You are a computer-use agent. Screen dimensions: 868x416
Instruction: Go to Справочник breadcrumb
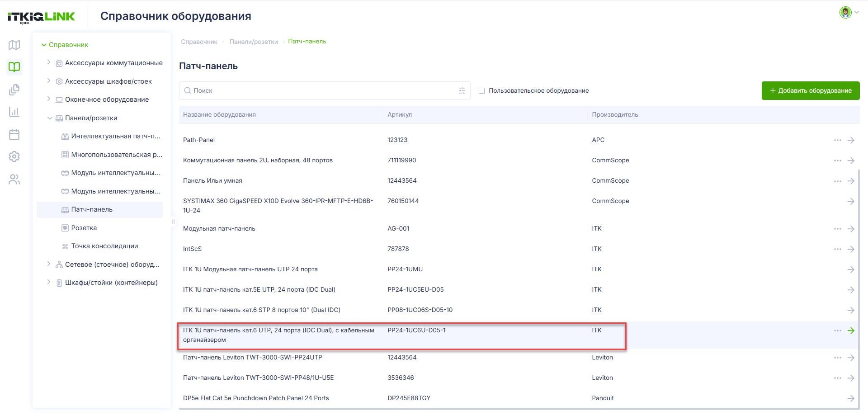pyautogui.click(x=199, y=42)
